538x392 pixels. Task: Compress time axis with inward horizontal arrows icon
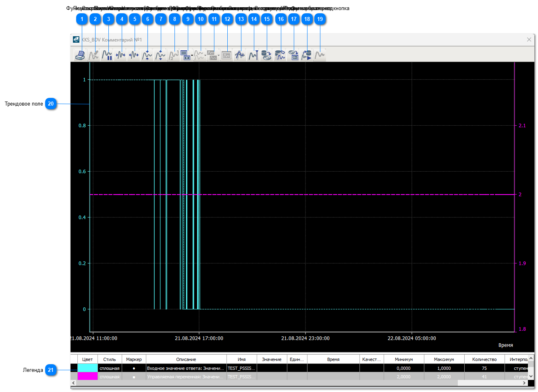pyautogui.click(x=120, y=55)
